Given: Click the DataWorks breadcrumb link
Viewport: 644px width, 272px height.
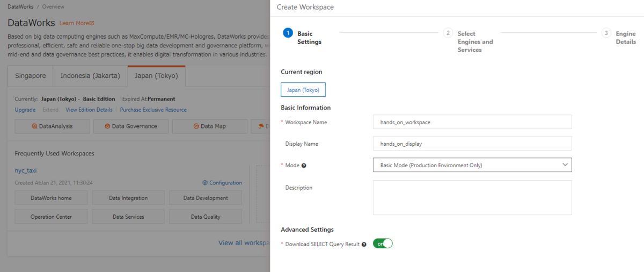Looking at the screenshot, I should click(x=20, y=7).
